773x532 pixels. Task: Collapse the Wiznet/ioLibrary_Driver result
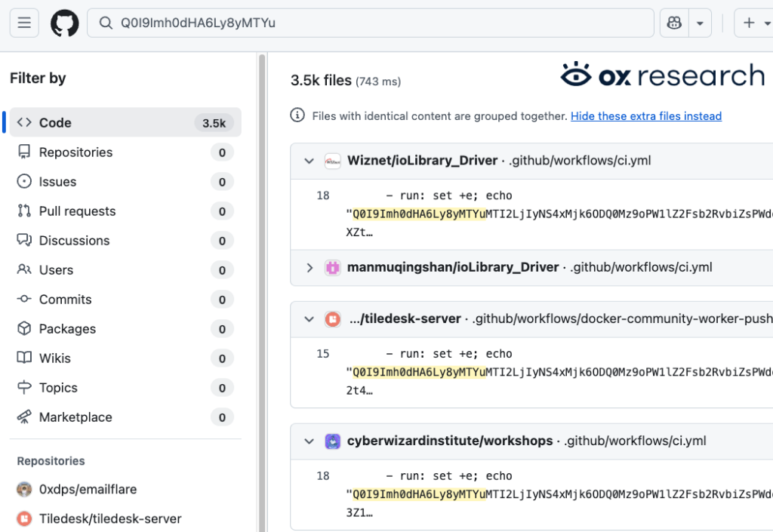[309, 161]
